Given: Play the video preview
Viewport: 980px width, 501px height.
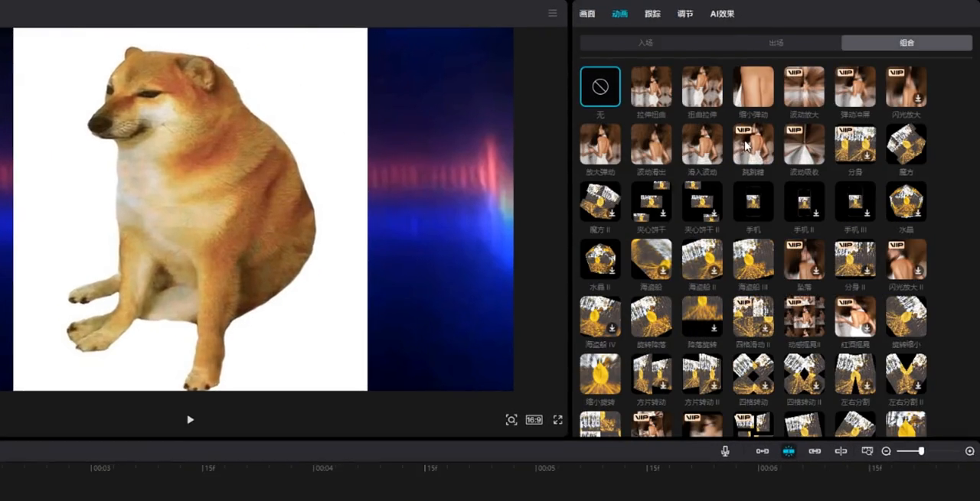Looking at the screenshot, I should coord(191,419).
